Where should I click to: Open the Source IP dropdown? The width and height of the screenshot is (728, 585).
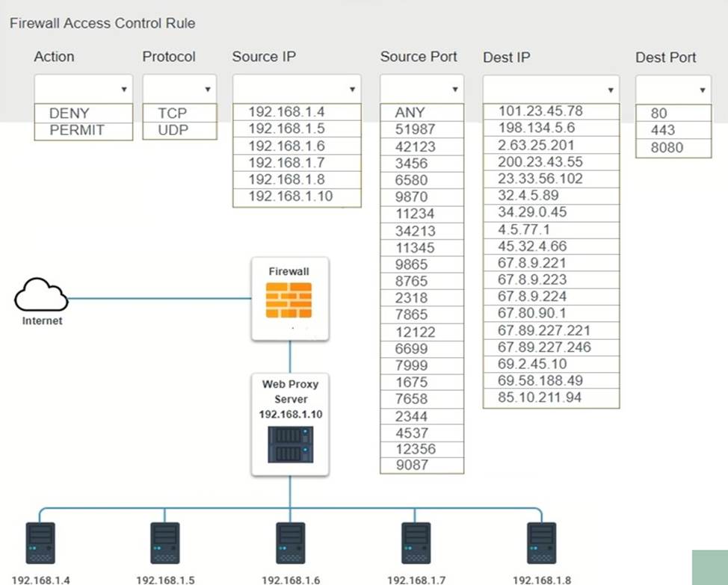coord(296,89)
